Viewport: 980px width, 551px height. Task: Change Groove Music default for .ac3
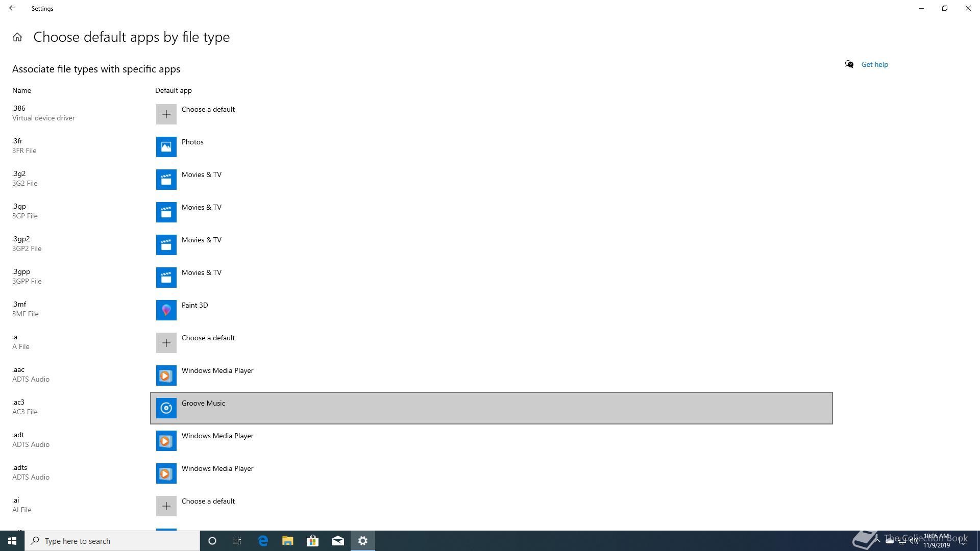click(492, 408)
